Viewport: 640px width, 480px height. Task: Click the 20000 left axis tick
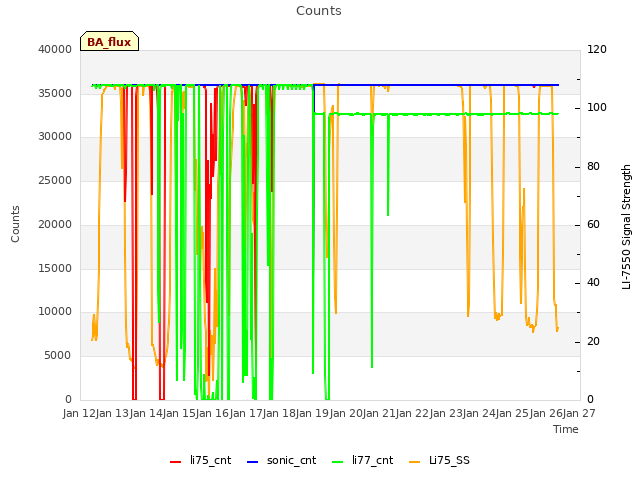click(55, 224)
